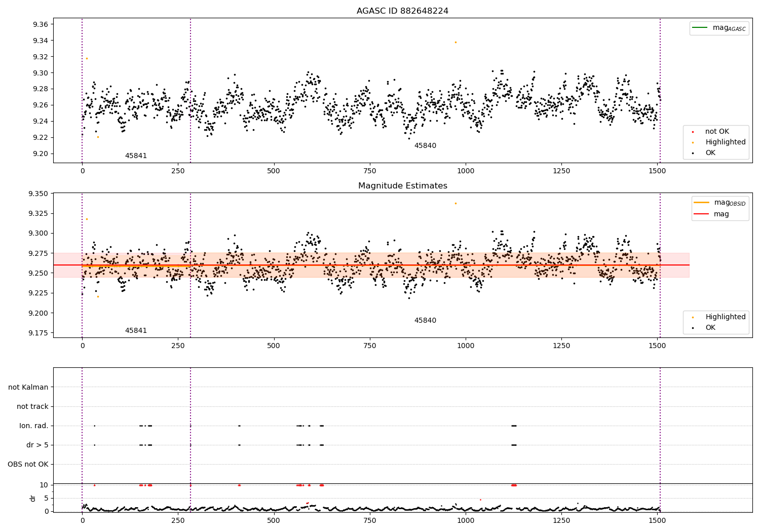Click the 10 tick on the dr axis
The height and width of the screenshot is (532, 760).
pos(44,485)
